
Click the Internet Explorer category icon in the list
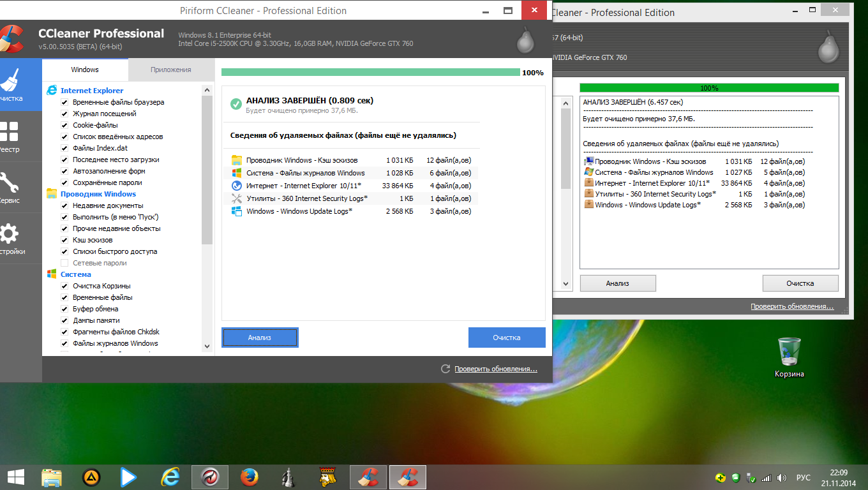tap(52, 91)
